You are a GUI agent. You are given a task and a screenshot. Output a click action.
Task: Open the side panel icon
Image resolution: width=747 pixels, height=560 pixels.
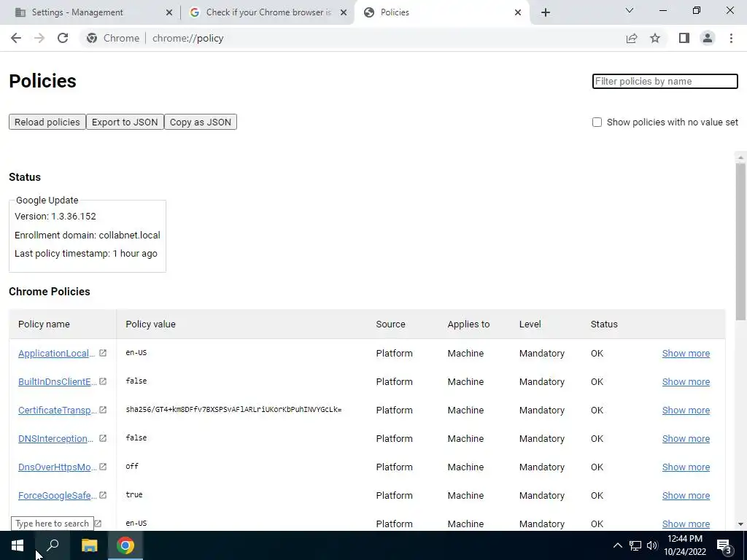point(684,38)
